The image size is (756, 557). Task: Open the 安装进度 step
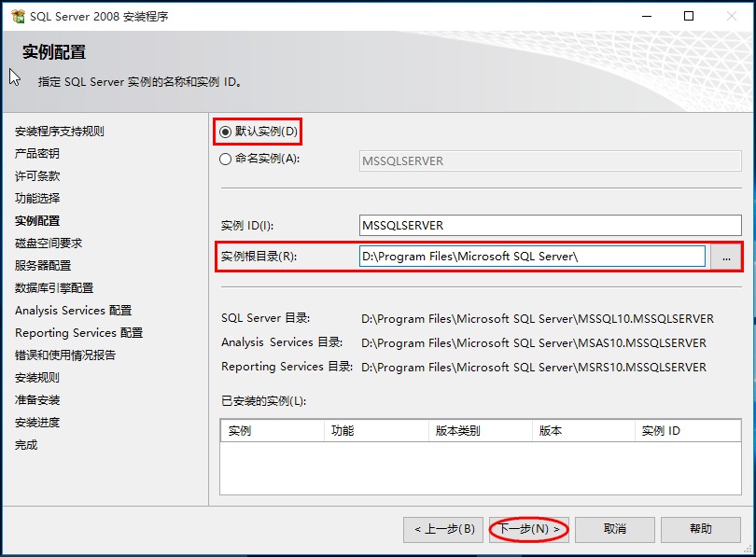tap(37, 422)
